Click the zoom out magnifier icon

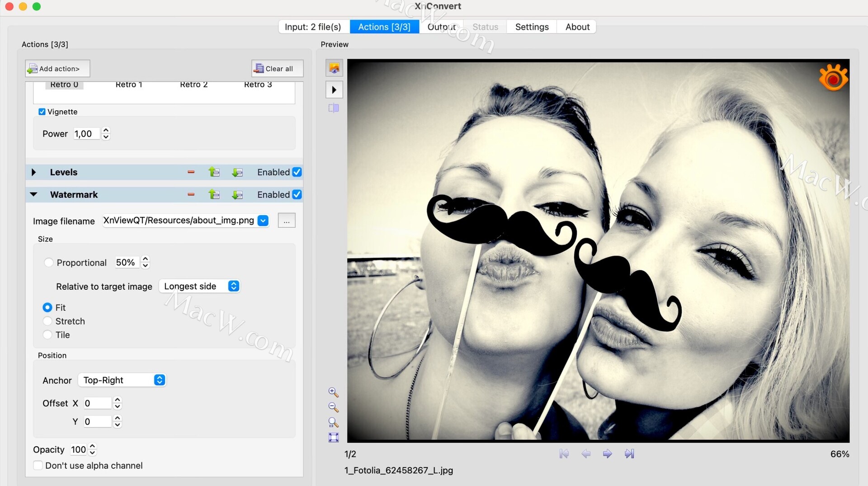pyautogui.click(x=333, y=407)
